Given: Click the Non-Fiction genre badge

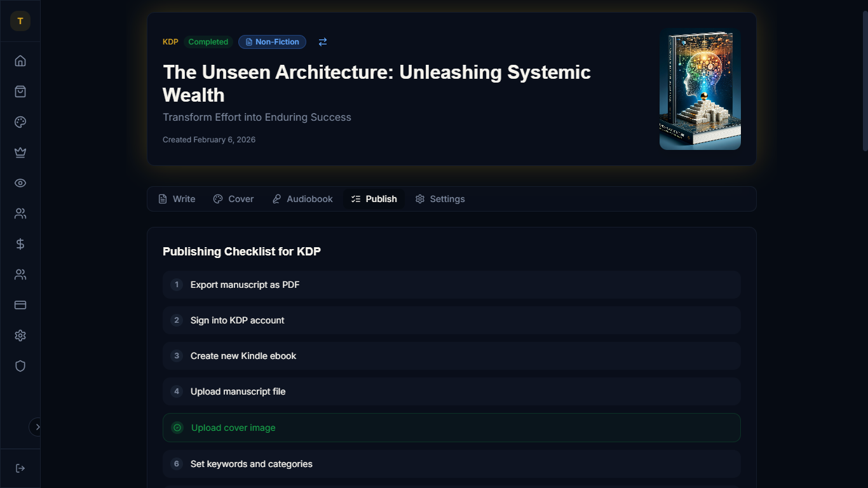Looking at the screenshot, I should click(x=272, y=42).
